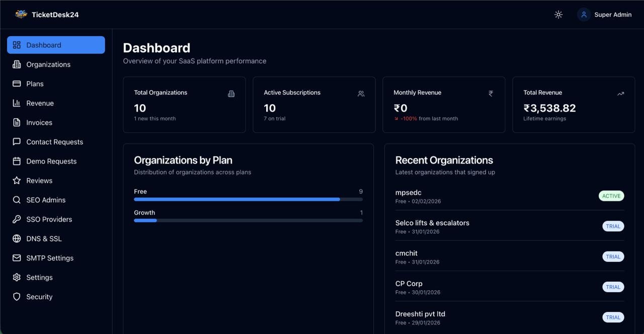Click the ₹0 monthly revenue value
The width and height of the screenshot is (644, 334).
click(x=400, y=108)
